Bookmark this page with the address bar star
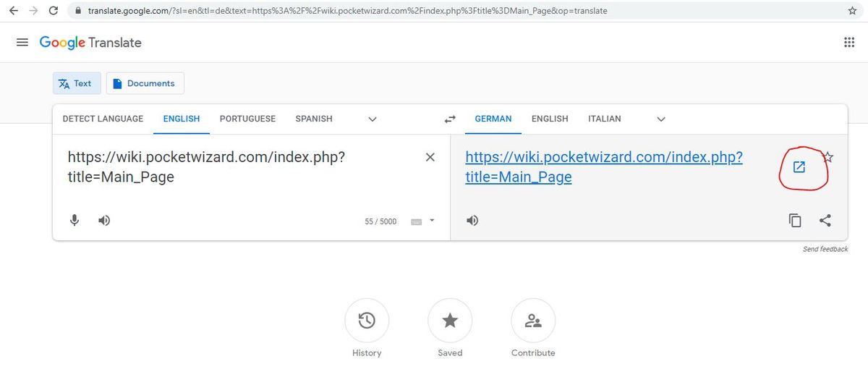Image resolution: width=868 pixels, height=385 pixels. [x=853, y=11]
